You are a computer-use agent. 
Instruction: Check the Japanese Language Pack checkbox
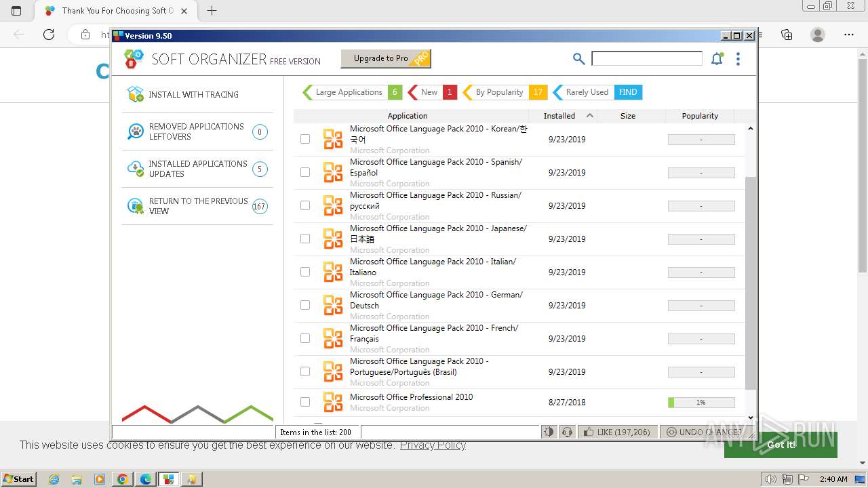pyautogui.click(x=305, y=239)
